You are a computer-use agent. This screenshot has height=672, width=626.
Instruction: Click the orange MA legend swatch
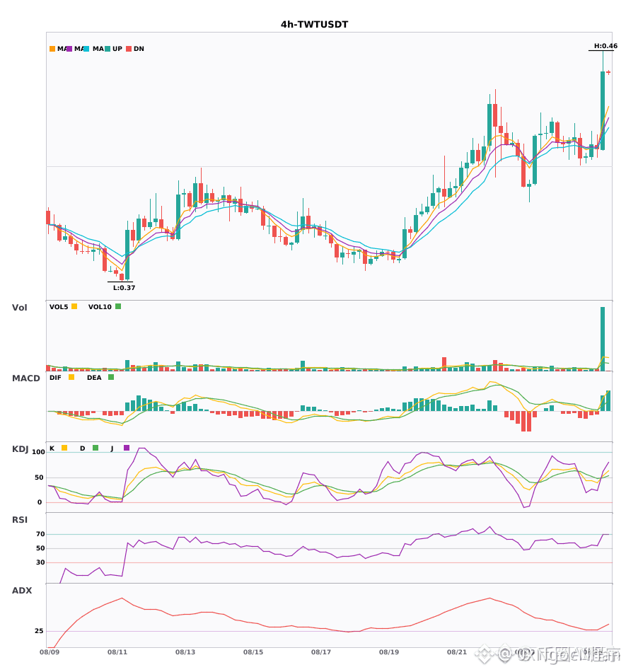52,49
